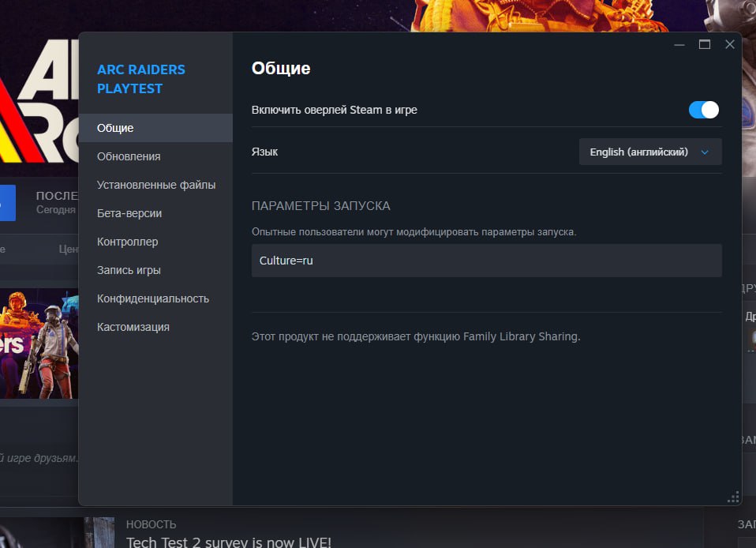
Task: Go to the Кастомизация section
Action: (133, 327)
